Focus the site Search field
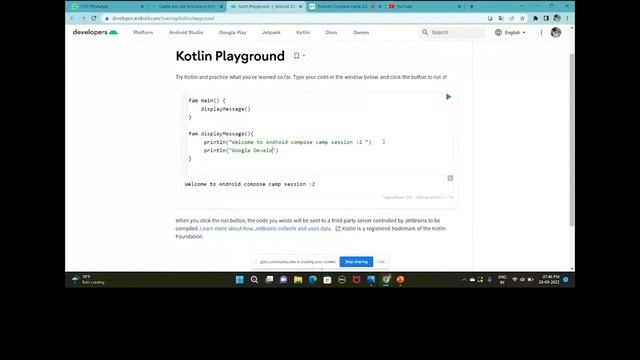The height and width of the screenshot is (360, 640). (x=453, y=32)
